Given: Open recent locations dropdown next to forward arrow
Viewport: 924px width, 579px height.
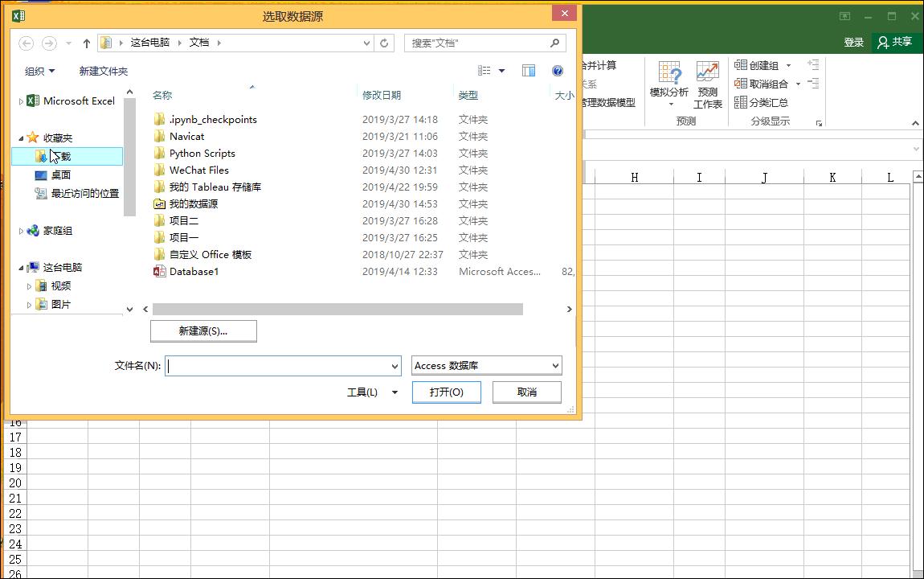Looking at the screenshot, I should (x=68, y=43).
